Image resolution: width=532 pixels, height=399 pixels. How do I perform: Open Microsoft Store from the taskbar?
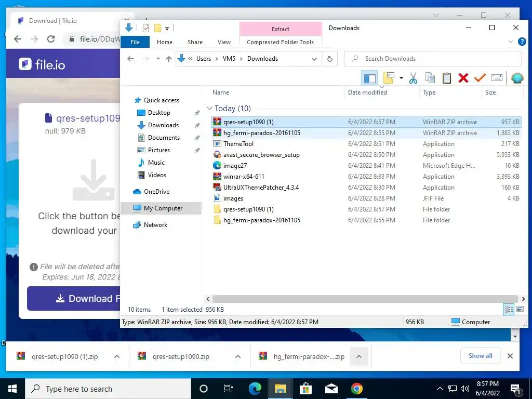305,389
